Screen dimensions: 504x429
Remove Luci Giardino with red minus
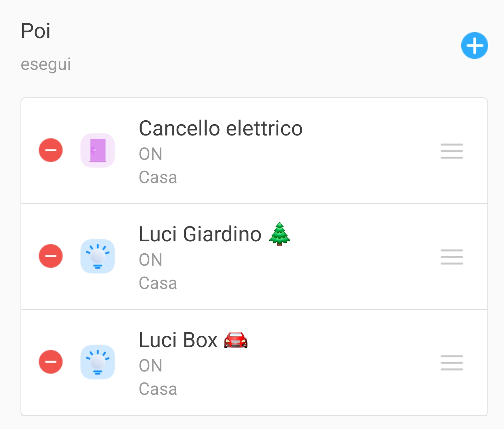pyautogui.click(x=51, y=256)
